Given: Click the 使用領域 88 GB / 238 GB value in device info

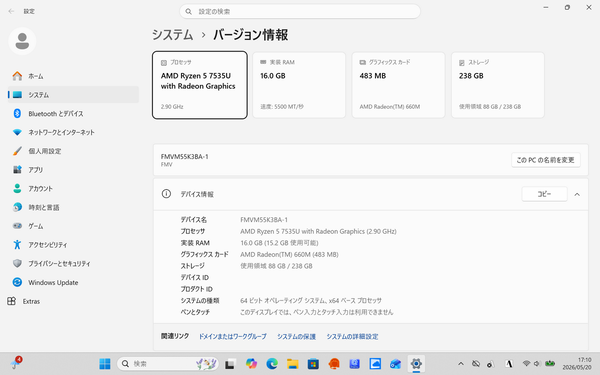Looking at the screenshot, I should [276, 266].
